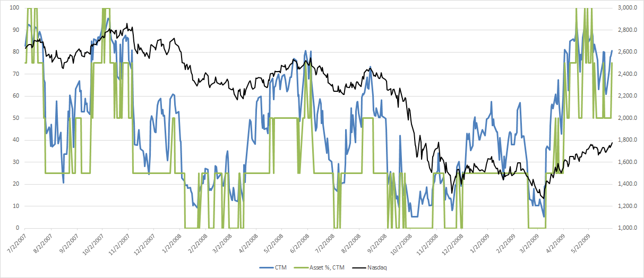Click the left axis value 60
Image resolution: width=644 pixels, height=278 pixels.
coord(16,96)
